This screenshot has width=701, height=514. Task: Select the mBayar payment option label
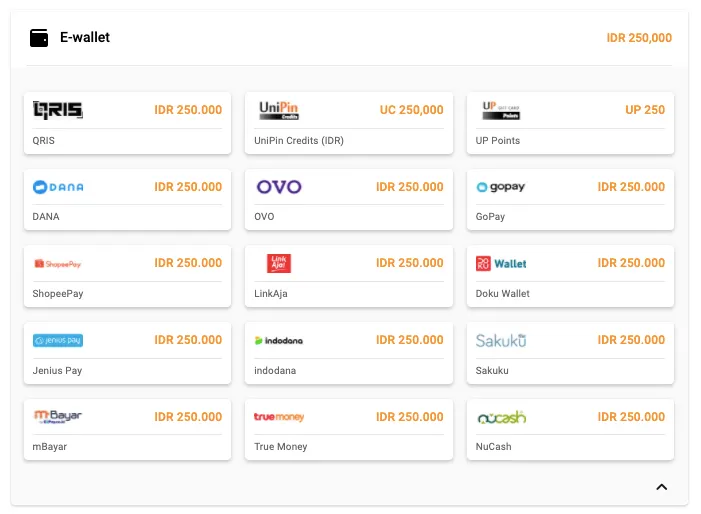pos(50,447)
